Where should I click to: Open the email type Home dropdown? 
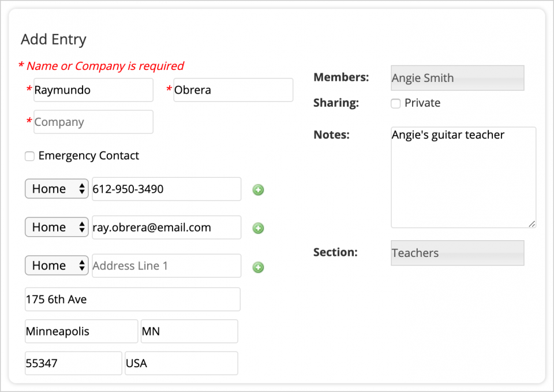(x=57, y=227)
